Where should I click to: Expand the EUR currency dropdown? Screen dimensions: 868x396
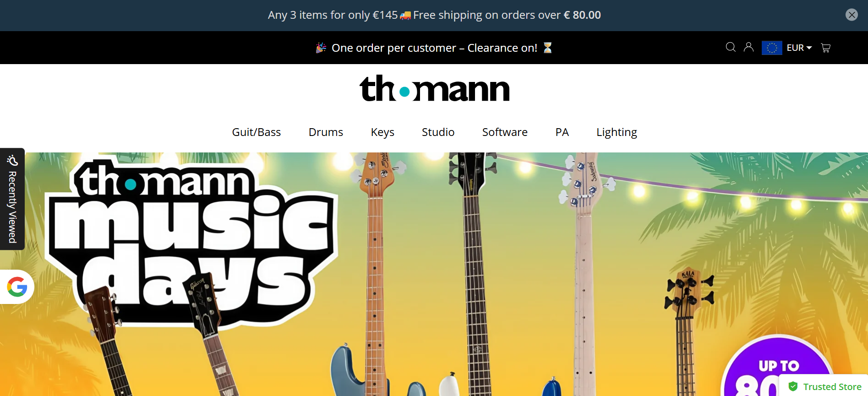799,48
